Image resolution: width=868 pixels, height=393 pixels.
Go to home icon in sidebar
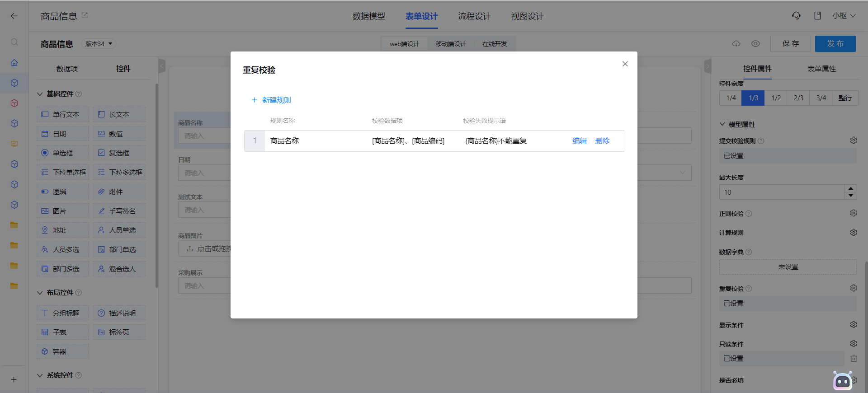point(14,62)
